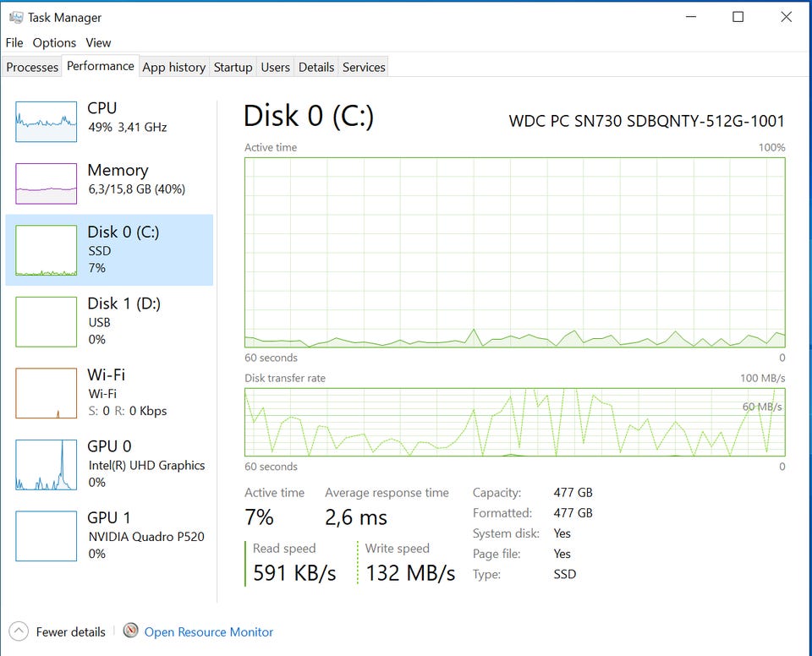Open the Options menu

pyautogui.click(x=54, y=42)
